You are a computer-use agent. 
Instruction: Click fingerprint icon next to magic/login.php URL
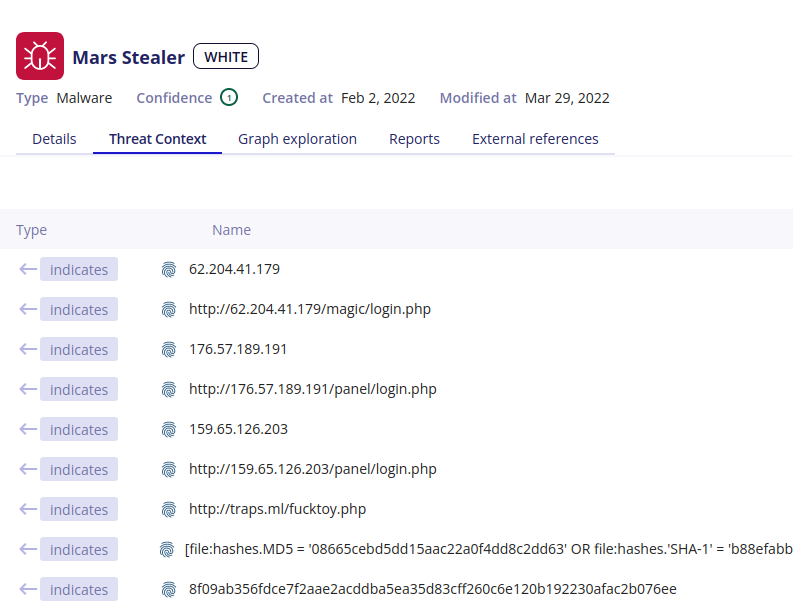point(169,310)
